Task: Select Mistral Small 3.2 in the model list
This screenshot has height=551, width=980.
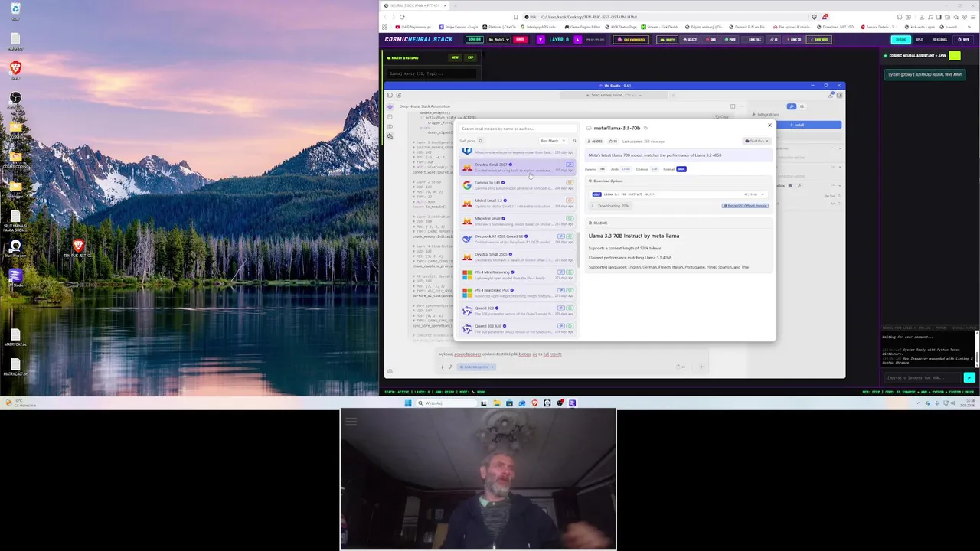Action: tap(518, 204)
